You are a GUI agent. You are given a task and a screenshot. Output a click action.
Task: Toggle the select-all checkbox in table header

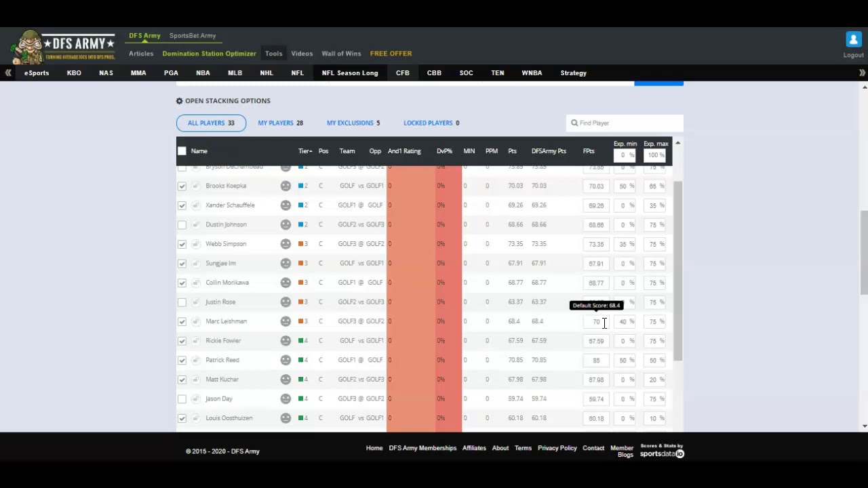(182, 151)
